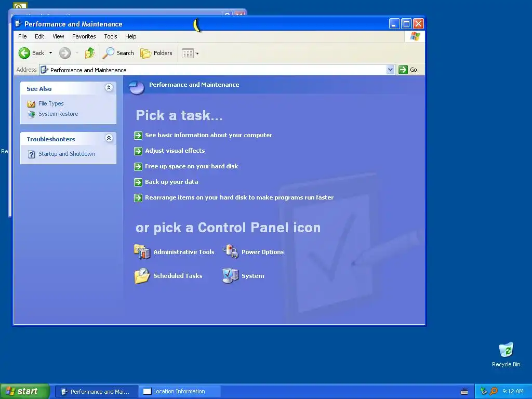
Task: Choose Rearrange items on your hard disk task
Action: pyautogui.click(x=239, y=197)
